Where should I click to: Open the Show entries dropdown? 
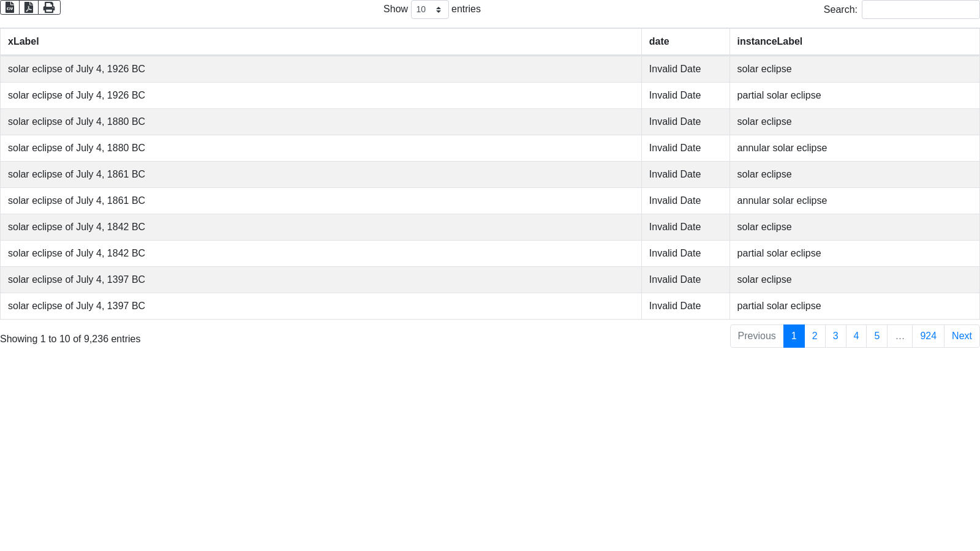click(x=429, y=10)
